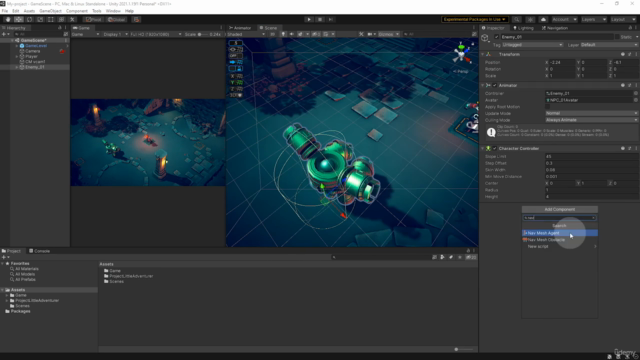Viewport: 640px width, 360px height.
Task: Enable the Animator component checkbox
Action: (495, 85)
